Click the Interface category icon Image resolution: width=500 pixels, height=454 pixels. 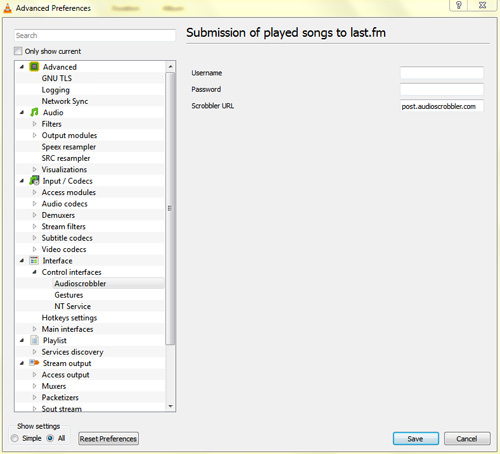(34, 260)
